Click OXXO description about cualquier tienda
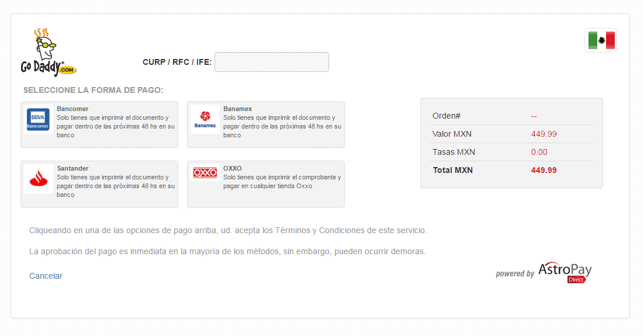 (282, 182)
